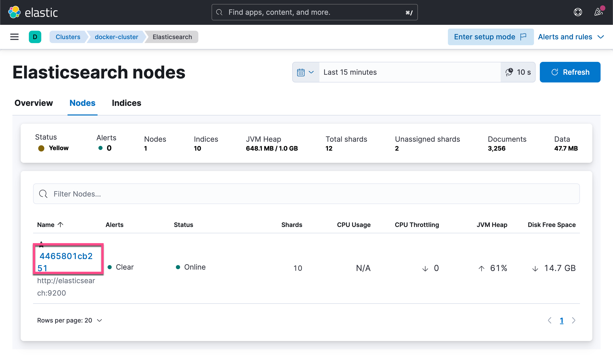Open the newsfeed celebration icon

tap(598, 12)
